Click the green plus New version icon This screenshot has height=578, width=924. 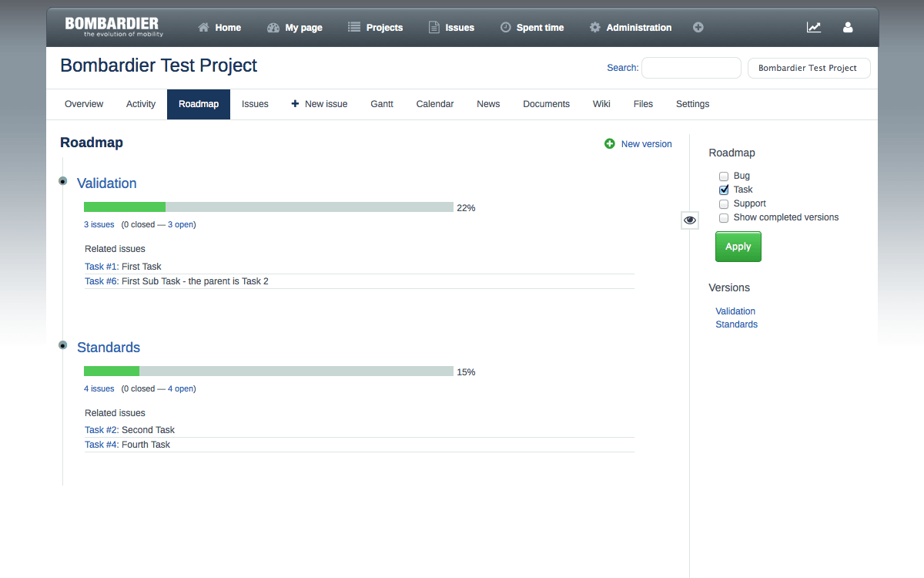click(x=610, y=143)
